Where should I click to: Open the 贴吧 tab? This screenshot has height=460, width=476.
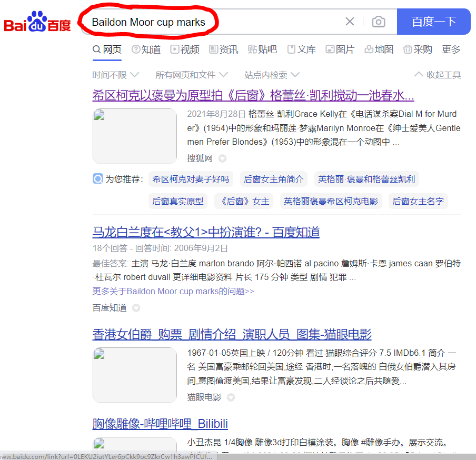(263, 49)
